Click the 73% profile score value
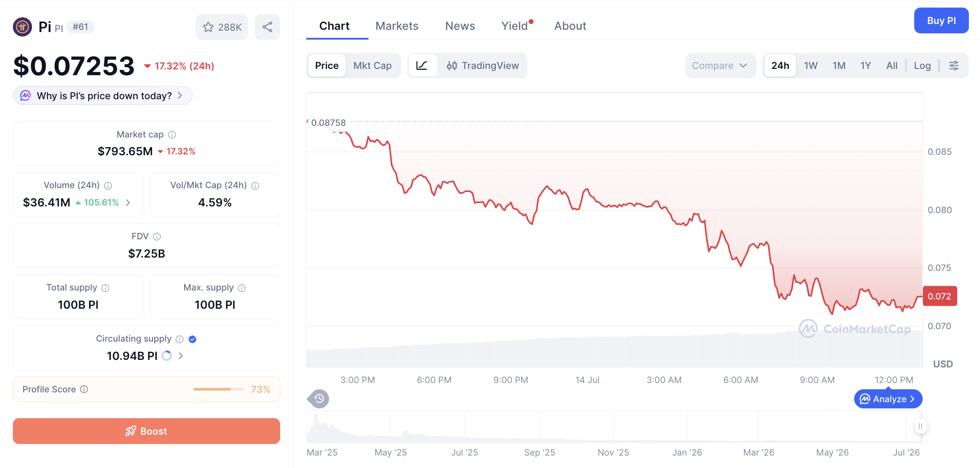Screen dimensions: 980x468 (x=261, y=389)
